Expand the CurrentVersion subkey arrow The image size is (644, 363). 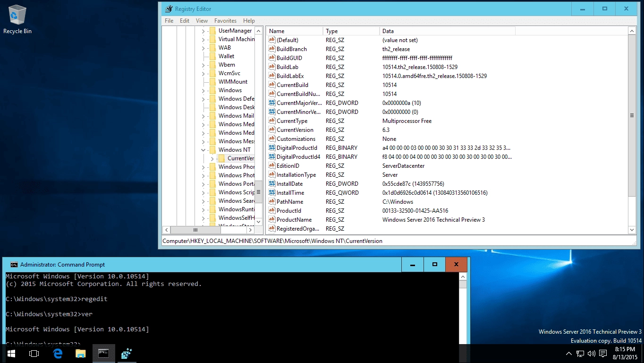click(212, 158)
